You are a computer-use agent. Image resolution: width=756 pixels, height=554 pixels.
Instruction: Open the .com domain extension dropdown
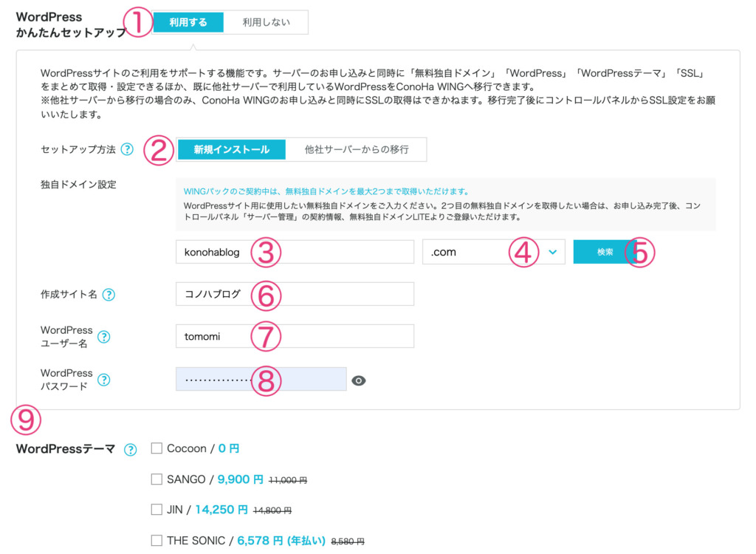coord(493,252)
